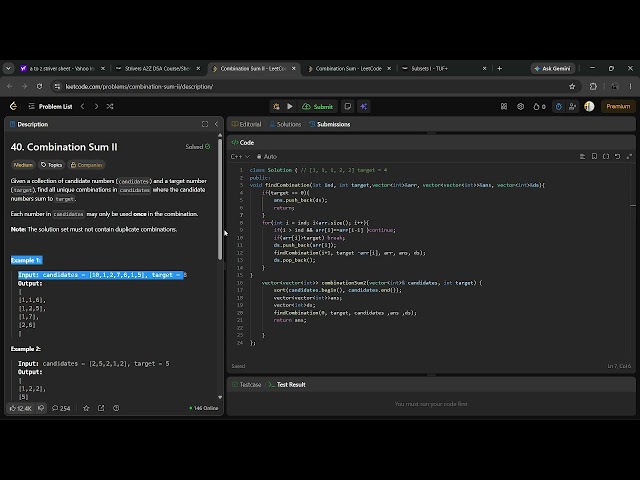
Task: Open the tab search dropdown arrow
Action: [x=8, y=69]
